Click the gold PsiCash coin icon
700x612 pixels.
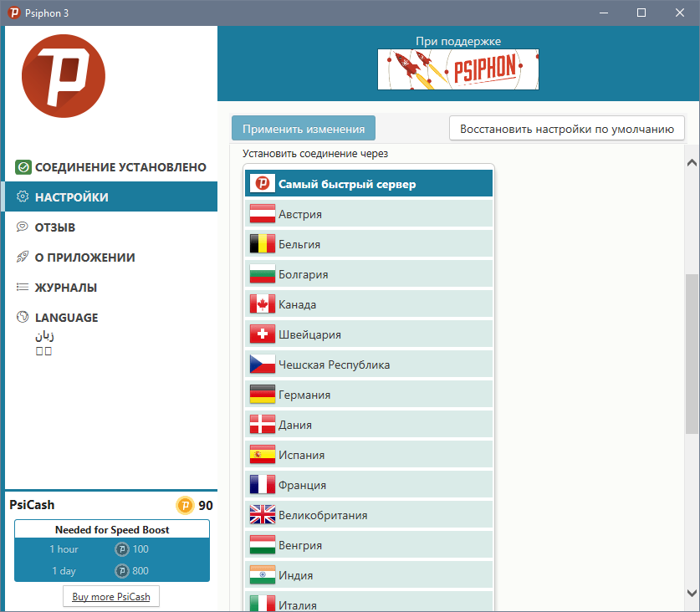click(185, 505)
